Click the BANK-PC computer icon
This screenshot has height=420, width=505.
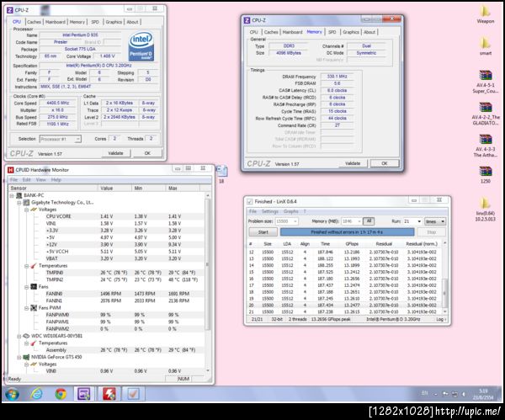click(x=19, y=195)
